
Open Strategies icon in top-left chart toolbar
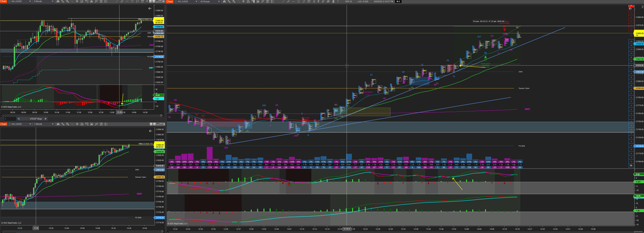[96, 2]
